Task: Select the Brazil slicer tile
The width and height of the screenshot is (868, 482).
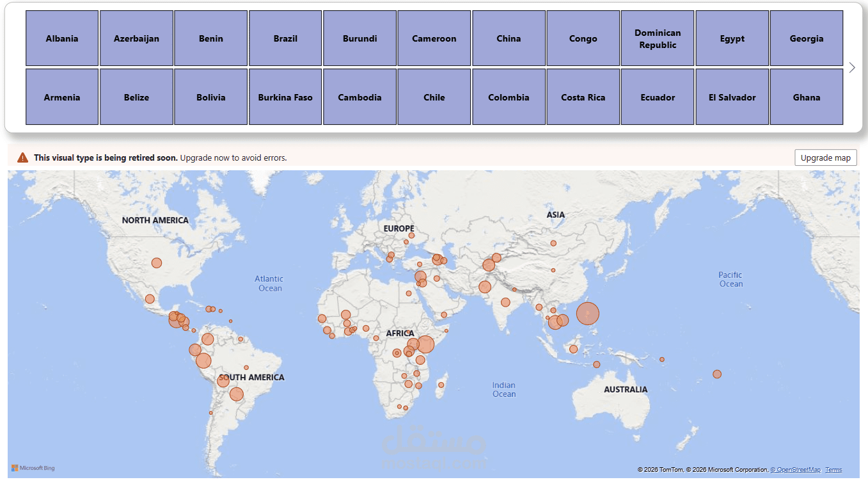Action: click(x=285, y=38)
